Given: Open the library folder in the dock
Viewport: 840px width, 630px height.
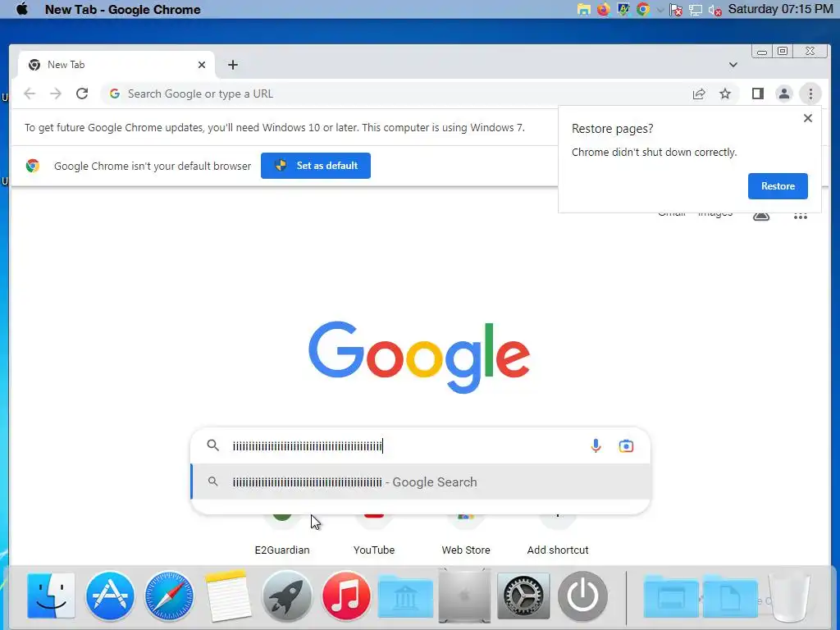Looking at the screenshot, I should pyautogui.click(x=405, y=596).
